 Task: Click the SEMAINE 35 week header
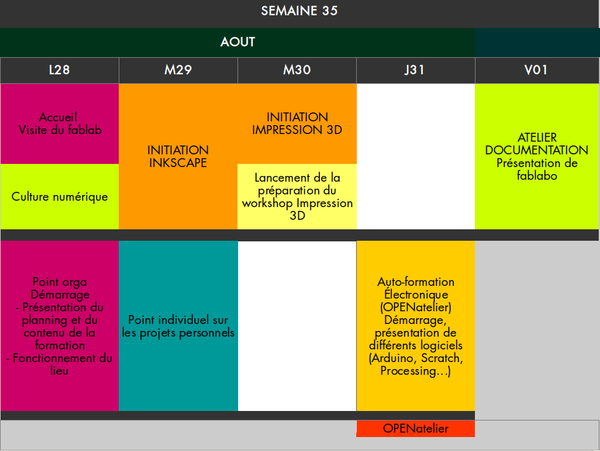click(299, 13)
